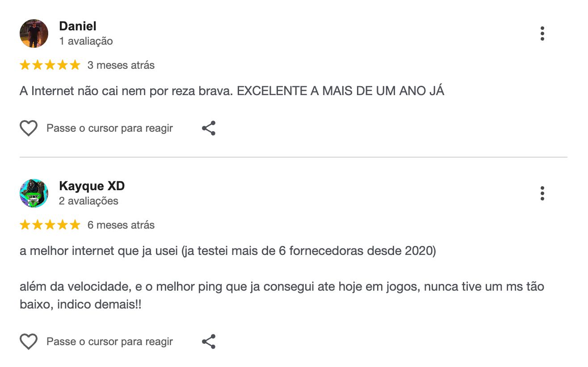Click "6 meses atrás" timestamp
Viewport: 588px width, 367px height.
coord(121,225)
